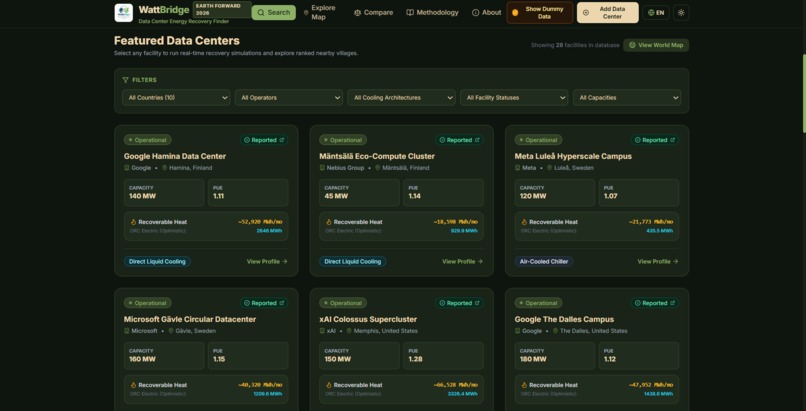Select Microsoft Gävle Circular Datacenter title
The width and height of the screenshot is (806, 411).
(190, 319)
